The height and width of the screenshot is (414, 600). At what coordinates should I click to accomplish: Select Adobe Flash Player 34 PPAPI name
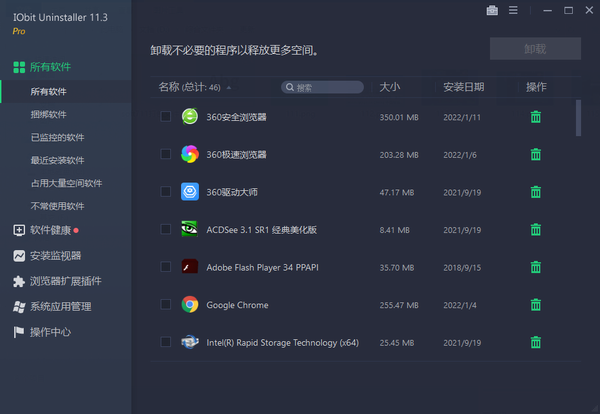(262, 267)
